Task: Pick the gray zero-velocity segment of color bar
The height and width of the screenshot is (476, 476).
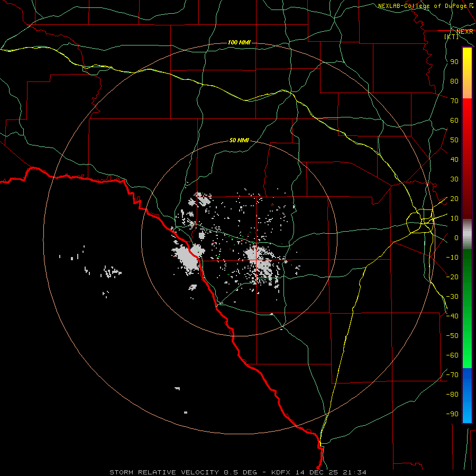Action: click(467, 234)
